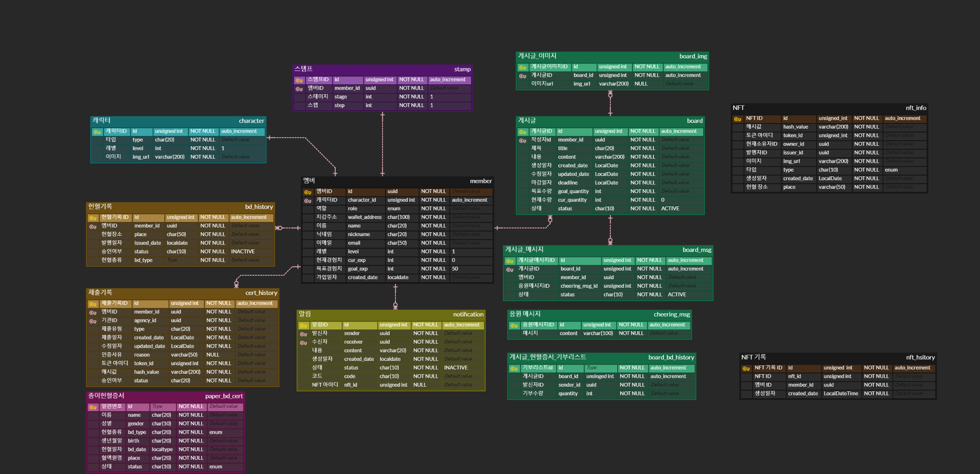Click the board_id foreign key icon in board_msg
The height and width of the screenshot is (474, 980).
click(509, 270)
